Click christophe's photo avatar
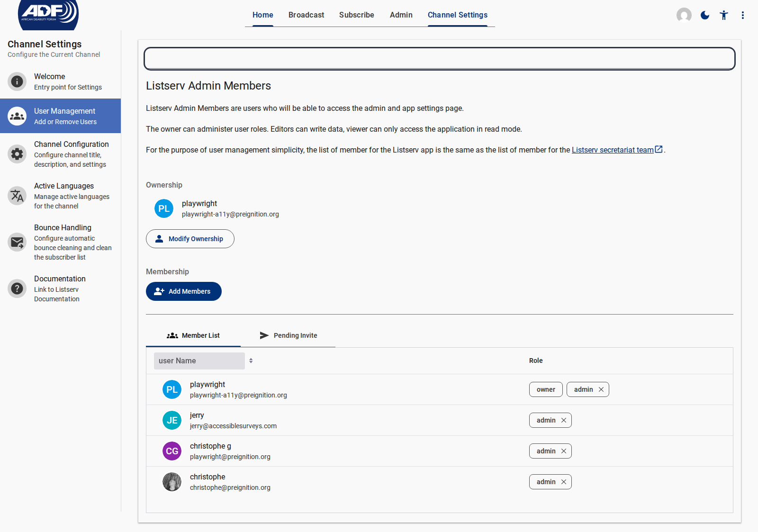This screenshot has height=532, width=758. 172,482
